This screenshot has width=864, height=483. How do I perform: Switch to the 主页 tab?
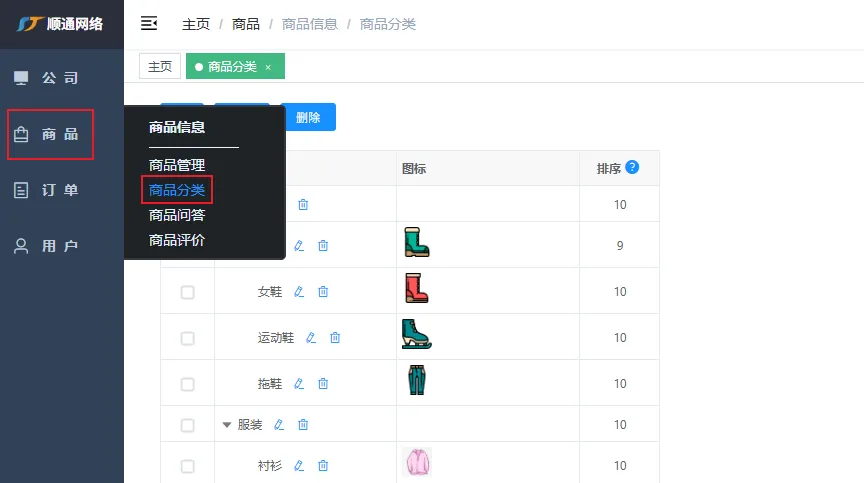tap(160, 67)
